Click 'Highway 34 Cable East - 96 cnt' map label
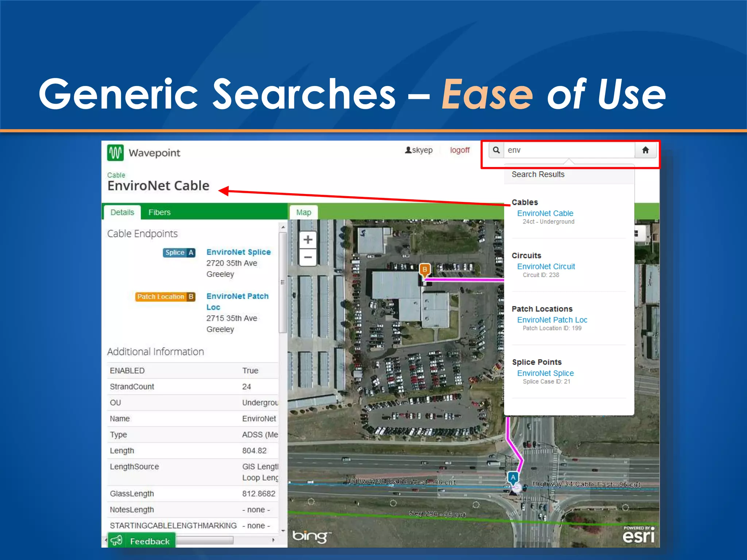747x560 pixels. tap(586, 484)
